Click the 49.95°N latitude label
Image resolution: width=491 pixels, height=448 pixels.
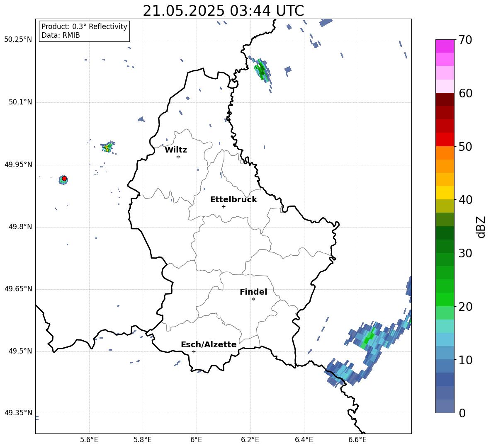(x=18, y=164)
